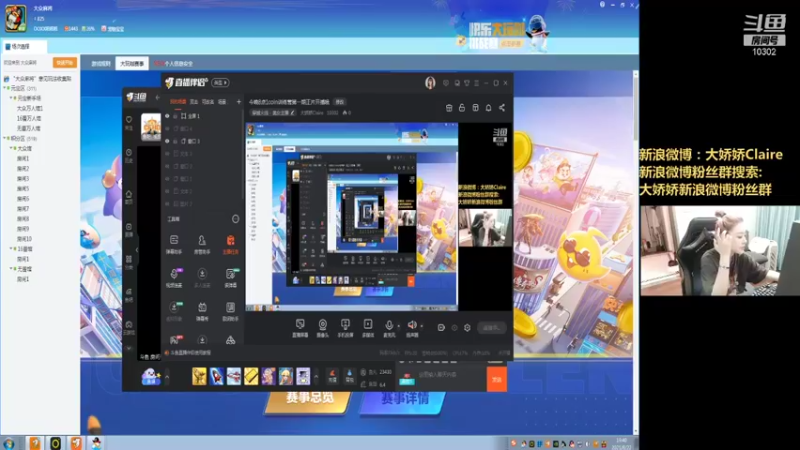Image resolution: width=800 pixels, height=450 pixels.
Task: Open the microphone dropdown arrow in streaming toolbar
Action: coord(398,326)
